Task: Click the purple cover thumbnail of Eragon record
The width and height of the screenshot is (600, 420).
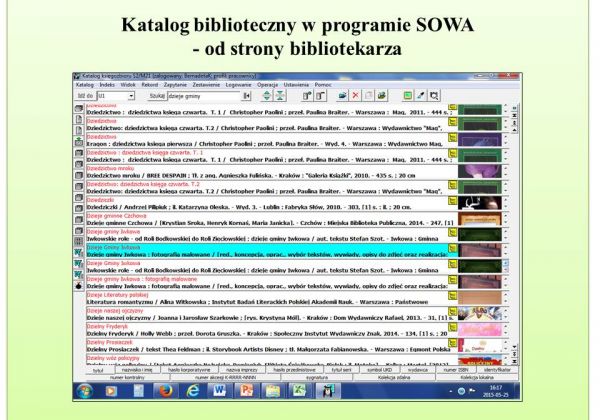Action: (480, 140)
